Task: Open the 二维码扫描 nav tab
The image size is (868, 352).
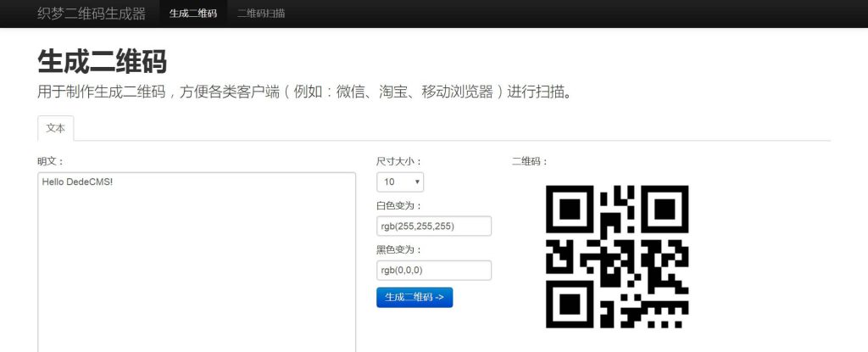Action: pyautogui.click(x=261, y=14)
